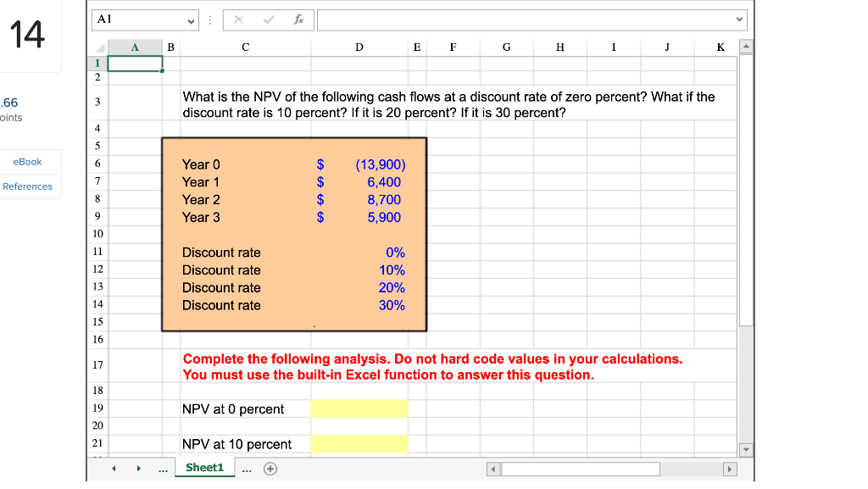
Task: Click the horizontal scrollbar left arrow
Action: [493, 470]
